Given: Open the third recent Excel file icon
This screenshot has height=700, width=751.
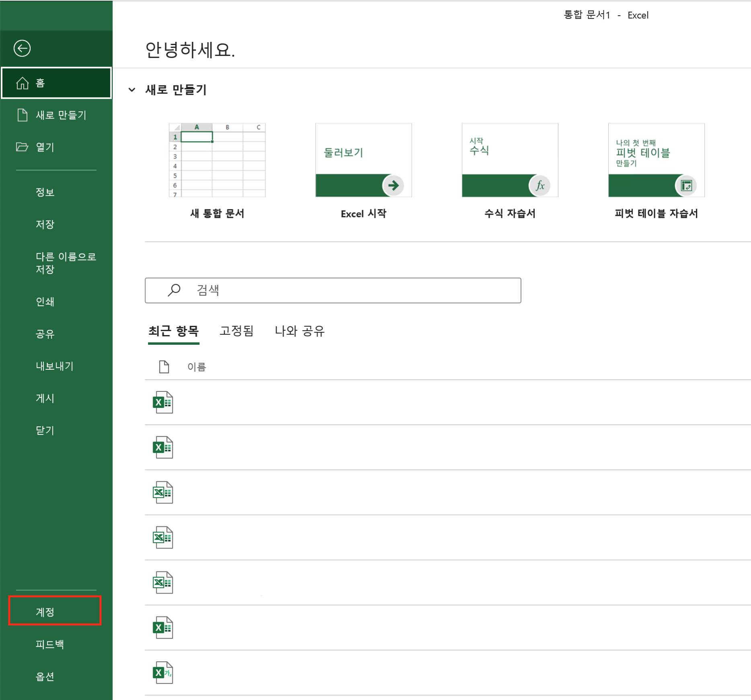Looking at the screenshot, I should coord(163,492).
